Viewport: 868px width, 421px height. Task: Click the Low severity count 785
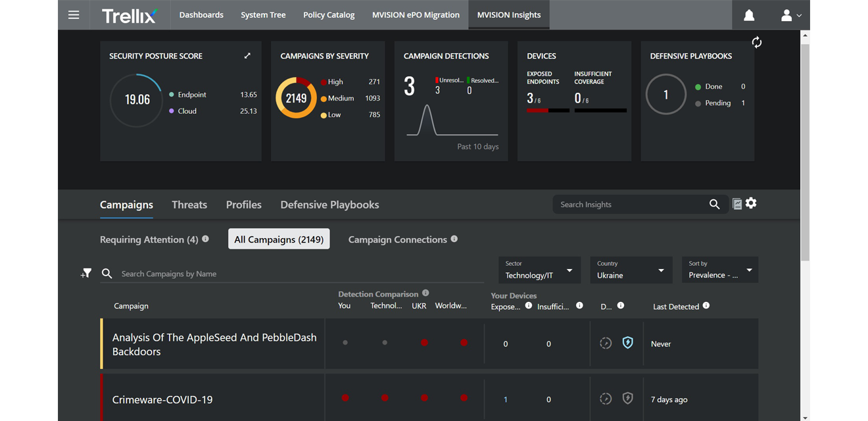point(374,114)
